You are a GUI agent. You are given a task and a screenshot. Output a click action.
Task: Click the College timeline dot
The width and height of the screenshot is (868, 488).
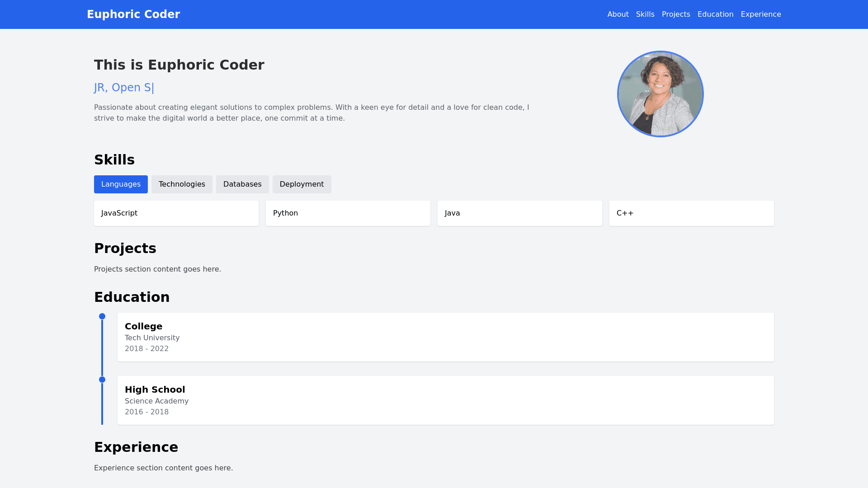click(102, 316)
